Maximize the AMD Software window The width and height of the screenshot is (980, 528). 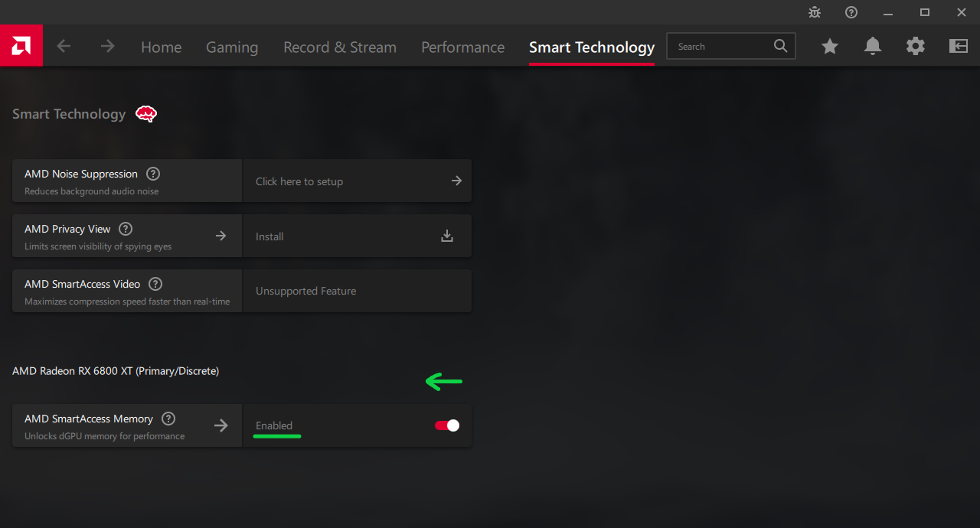pos(925,12)
